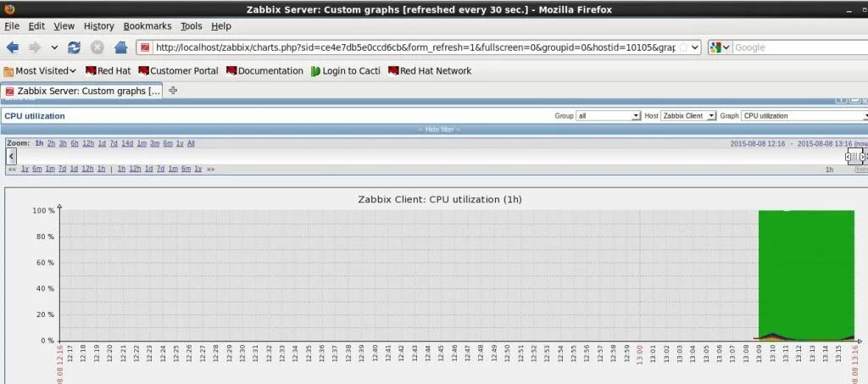
Task: Click the Firefox icon in the title bar
Action: [x=8, y=8]
